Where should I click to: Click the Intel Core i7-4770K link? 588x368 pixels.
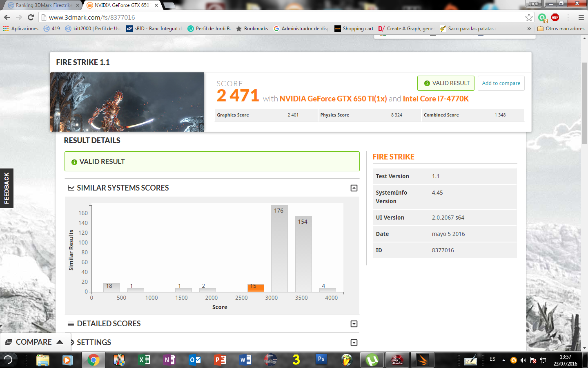(436, 99)
